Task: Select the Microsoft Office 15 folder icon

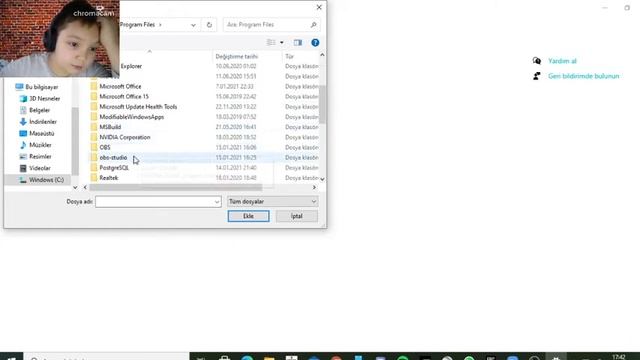Action: coord(94,96)
